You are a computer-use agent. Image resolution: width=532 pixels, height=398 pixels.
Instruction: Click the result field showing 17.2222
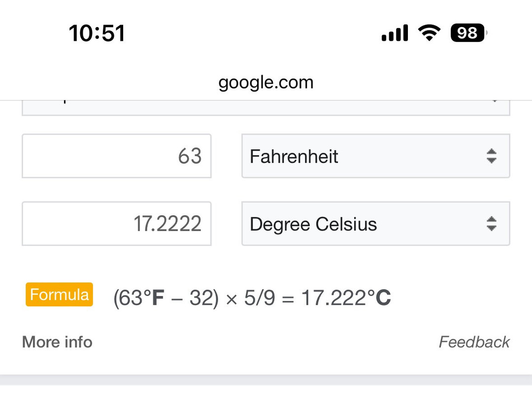pyautogui.click(x=117, y=224)
